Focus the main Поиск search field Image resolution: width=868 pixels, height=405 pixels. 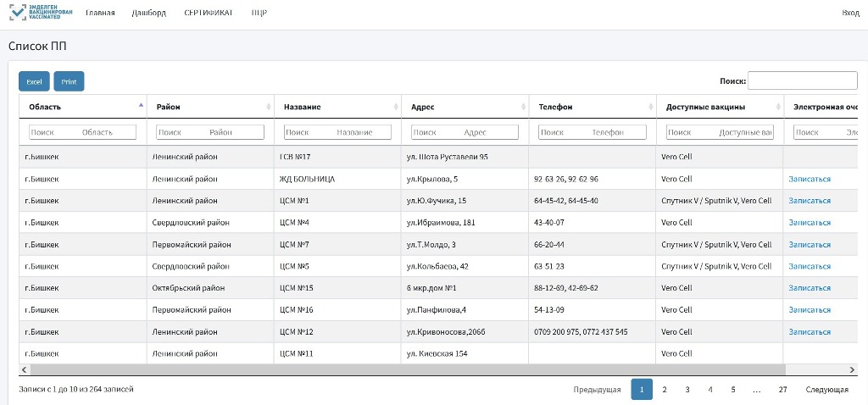802,80
